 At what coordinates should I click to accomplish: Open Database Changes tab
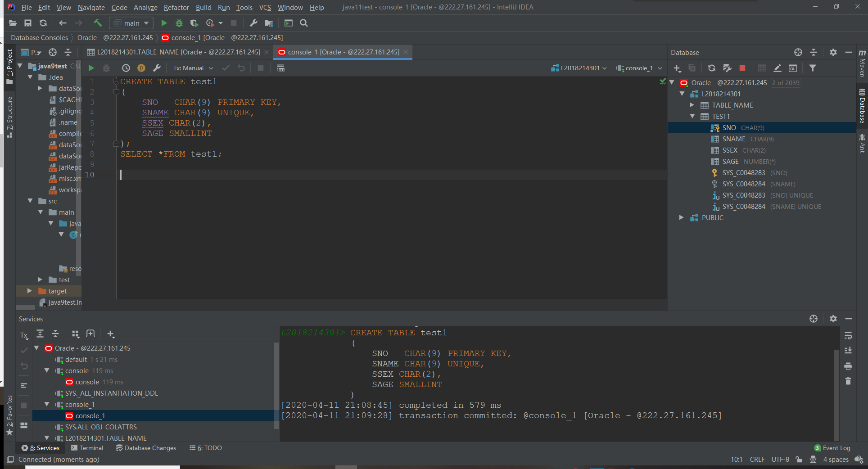(x=146, y=448)
